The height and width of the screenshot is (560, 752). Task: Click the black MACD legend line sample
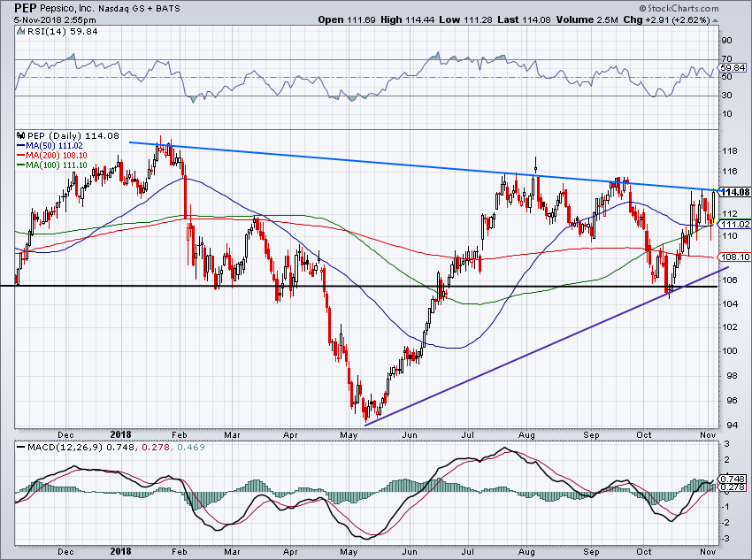pyautogui.click(x=21, y=448)
